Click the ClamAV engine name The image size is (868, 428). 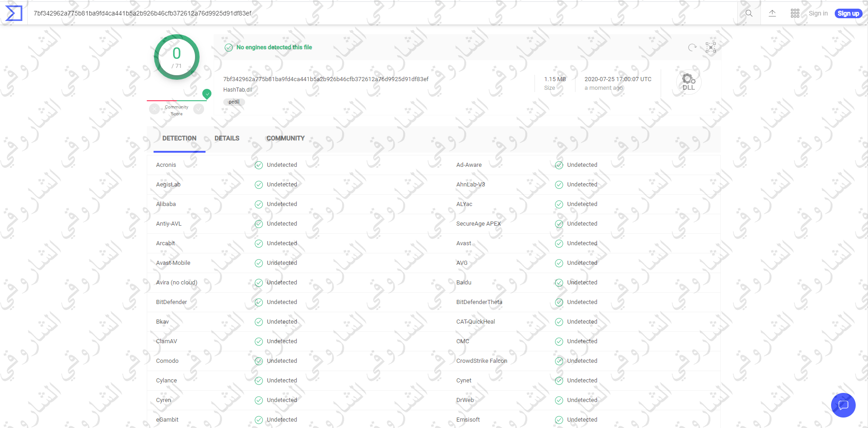(x=166, y=341)
